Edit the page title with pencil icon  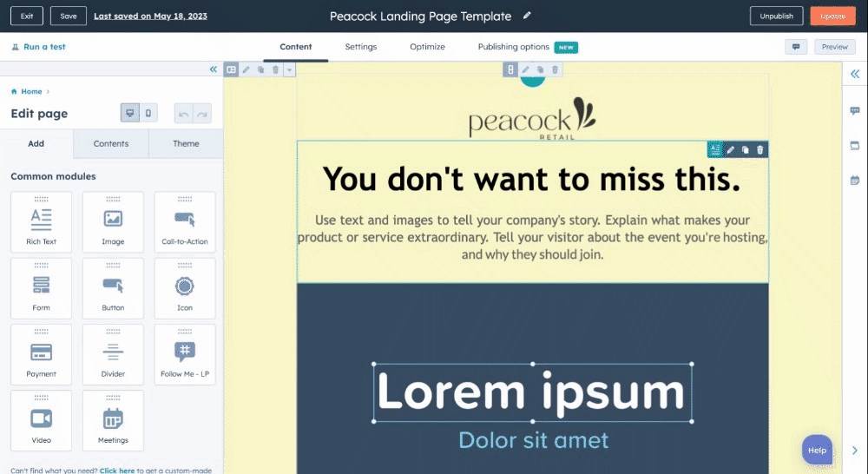click(527, 16)
